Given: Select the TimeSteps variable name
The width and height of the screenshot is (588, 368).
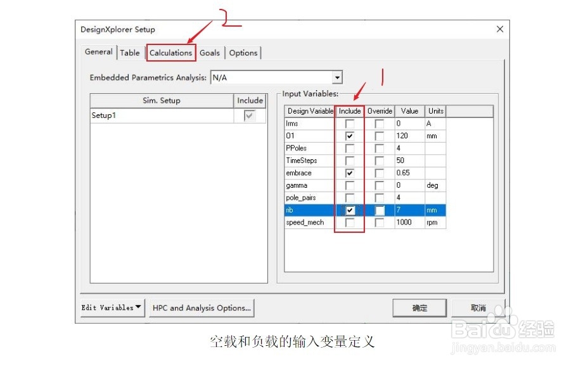Looking at the screenshot, I should click(x=301, y=161).
